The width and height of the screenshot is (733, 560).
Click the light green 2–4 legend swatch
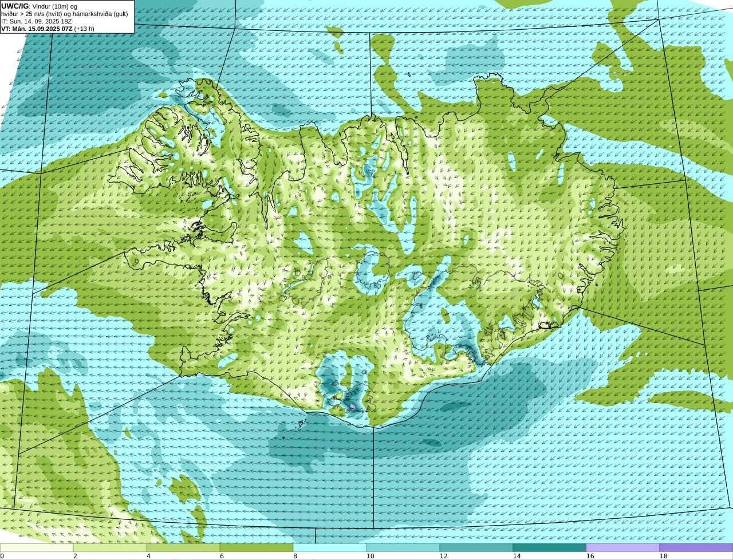pos(110,547)
